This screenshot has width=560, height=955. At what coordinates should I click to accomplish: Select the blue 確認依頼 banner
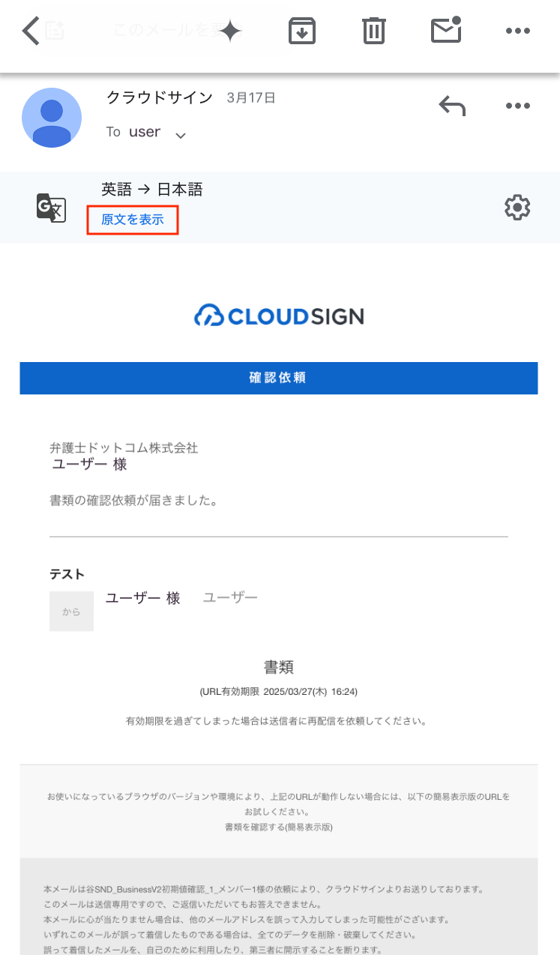pos(279,378)
